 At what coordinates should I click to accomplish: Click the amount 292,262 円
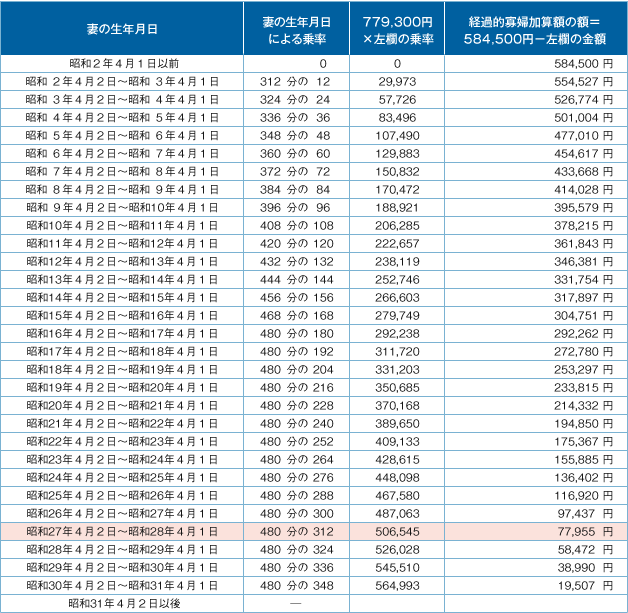(583, 334)
